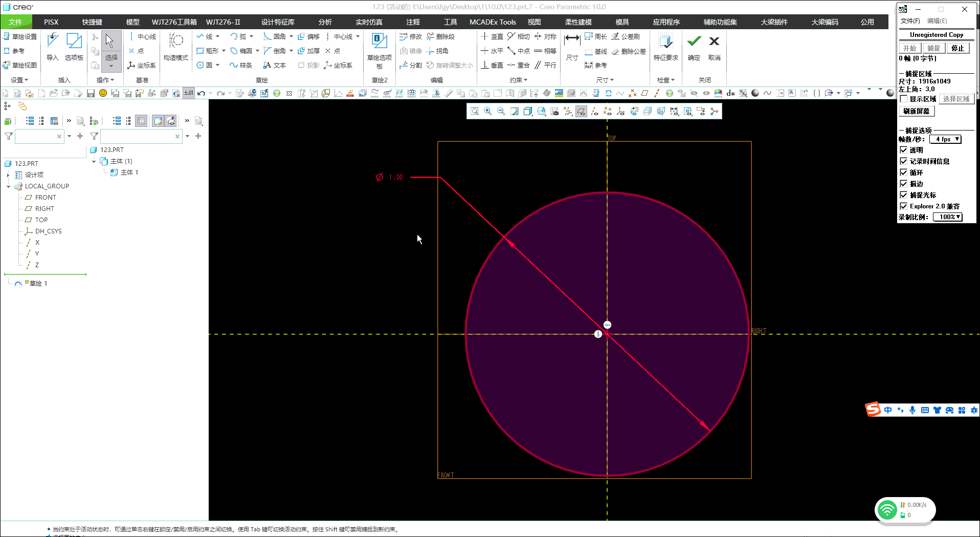Toggle the Explorer 2.0 兼容 checkbox

[x=903, y=206]
